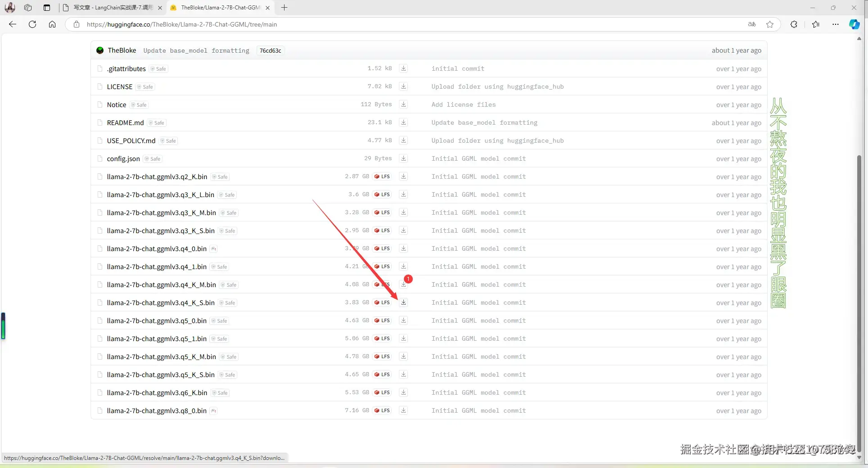Switch to TheBloke/Llama-2-7B-Chat-GGML tab
Viewport: 868px width, 468px height.
click(221, 8)
